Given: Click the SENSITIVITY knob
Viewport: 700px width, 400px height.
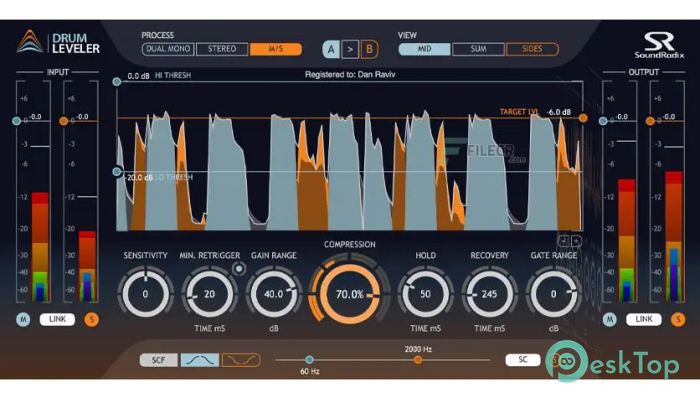Looking at the screenshot, I should pyautogui.click(x=145, y=294).
